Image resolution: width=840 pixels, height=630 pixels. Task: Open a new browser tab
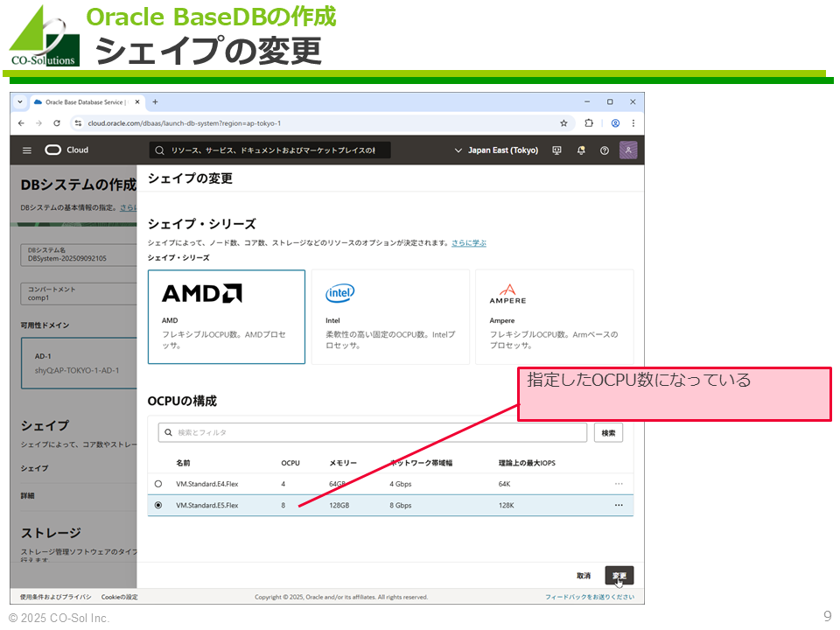tap(155, 101)
